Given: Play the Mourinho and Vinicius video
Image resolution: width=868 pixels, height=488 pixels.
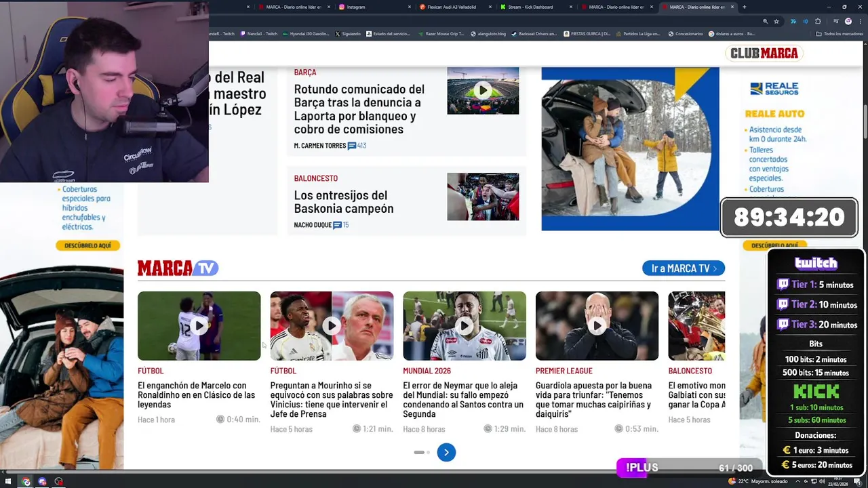Looking at the screenshot, I should click(332, 326).
